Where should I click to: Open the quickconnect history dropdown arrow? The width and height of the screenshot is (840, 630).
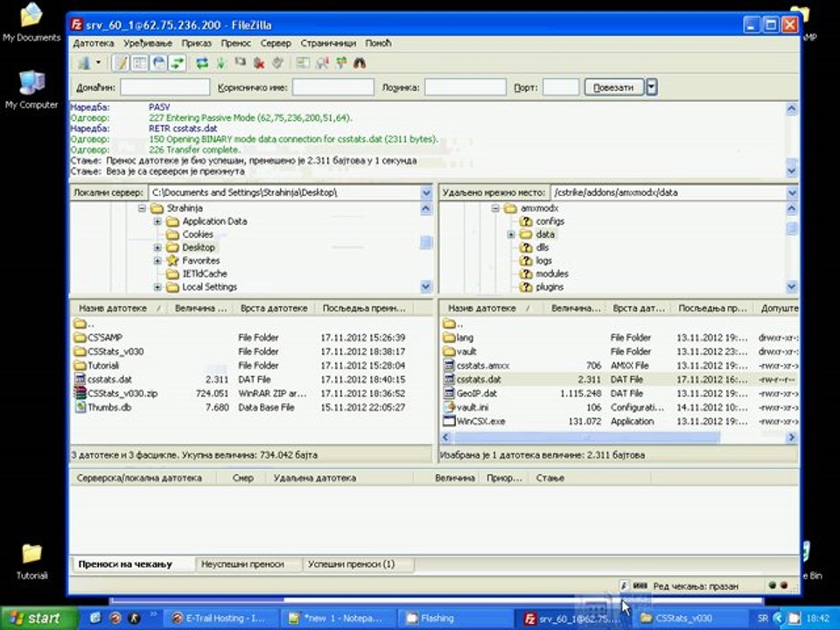coord(651,87)
